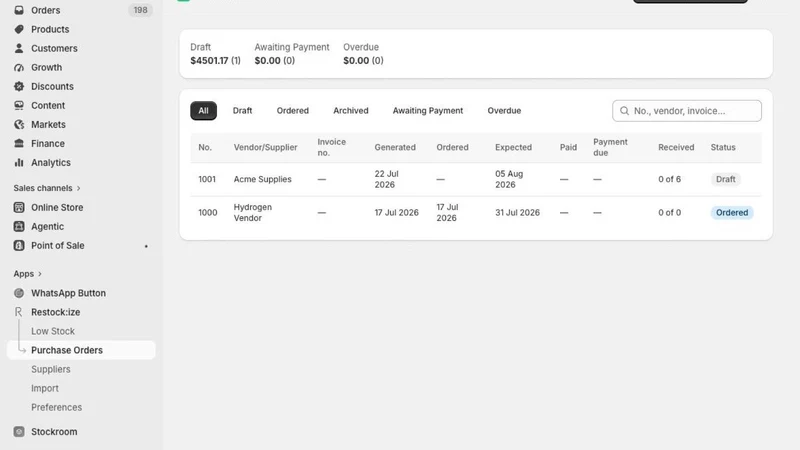Click the 0 of 6 received cell
The height and width of the screenshot is (450, 800).
[669, 179]
